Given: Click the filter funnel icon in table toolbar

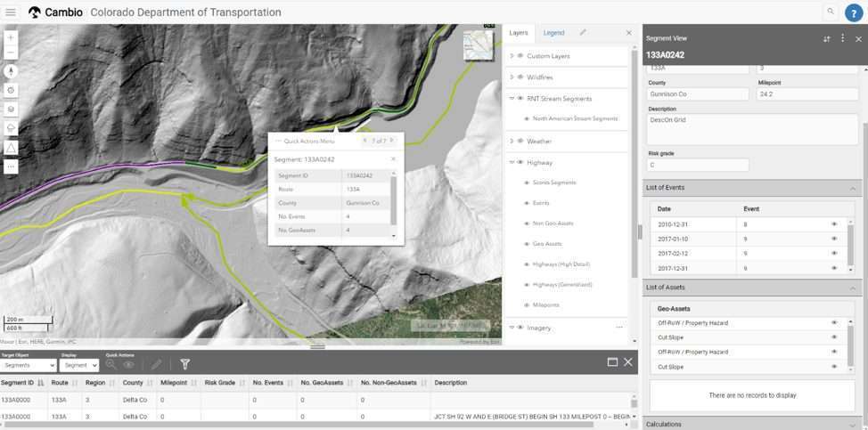Looking at the screenshot, I should 185,364.
